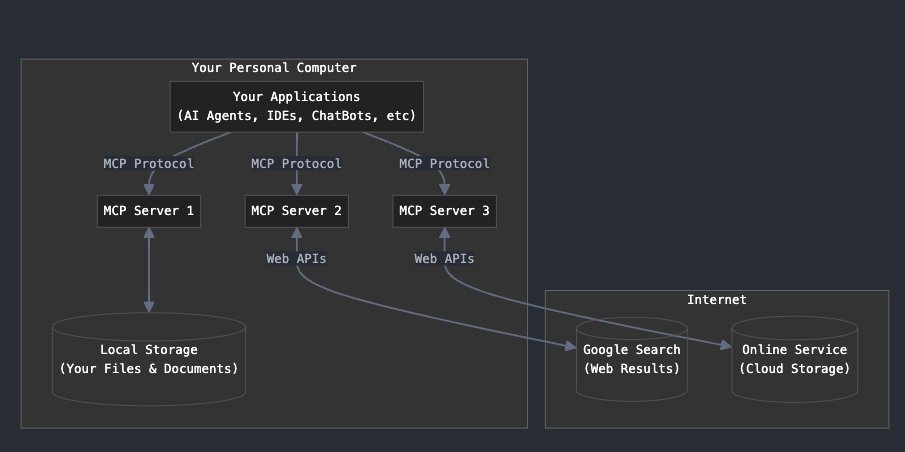Click the Your Personal Computer group title

click(x=274, y=68)
